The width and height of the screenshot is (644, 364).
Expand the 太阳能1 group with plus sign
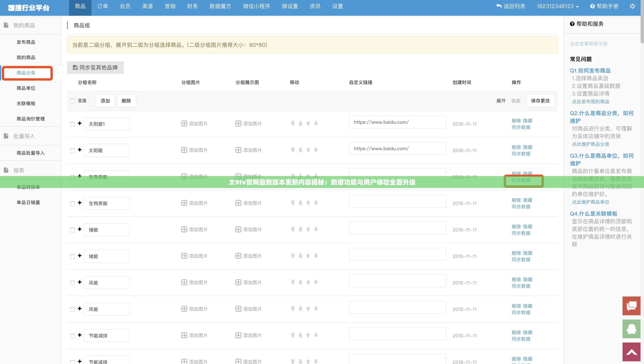click(x=80, y=123)
